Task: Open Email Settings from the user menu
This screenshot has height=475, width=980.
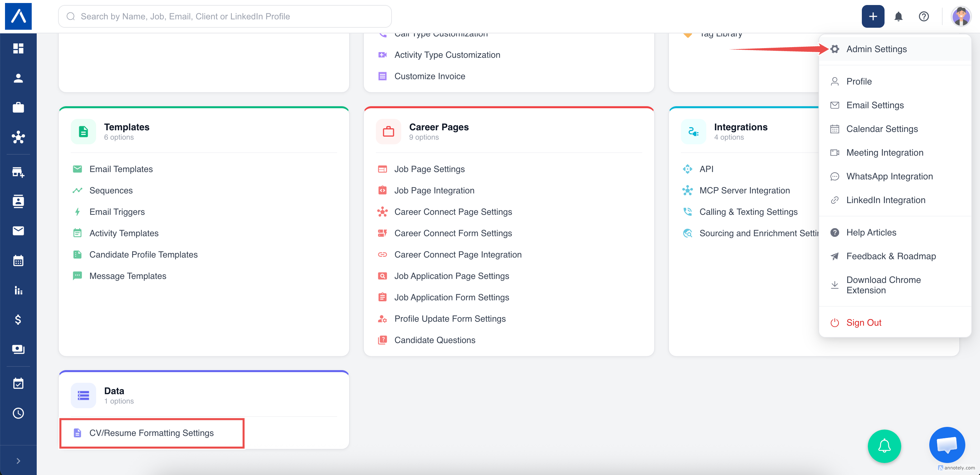Action: click(x=895, y=105)
